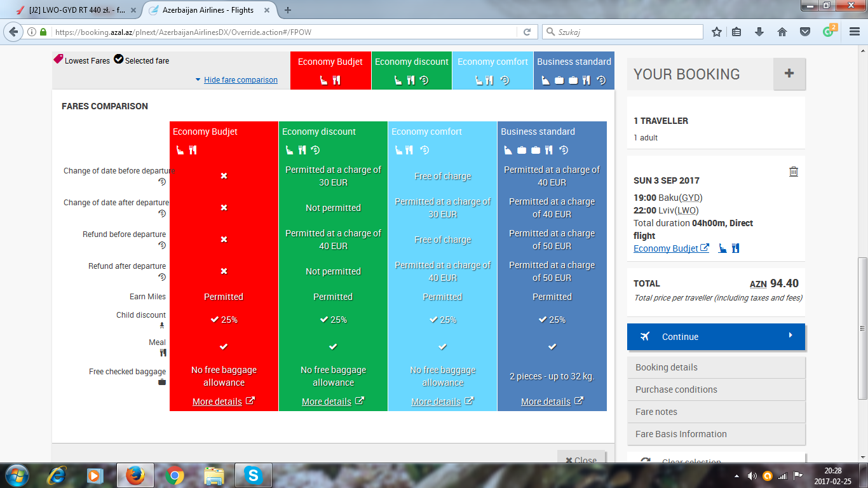This screenshot has width=868, height=488.
Task: Open More details for Economy Budjet
Action: 224,402
